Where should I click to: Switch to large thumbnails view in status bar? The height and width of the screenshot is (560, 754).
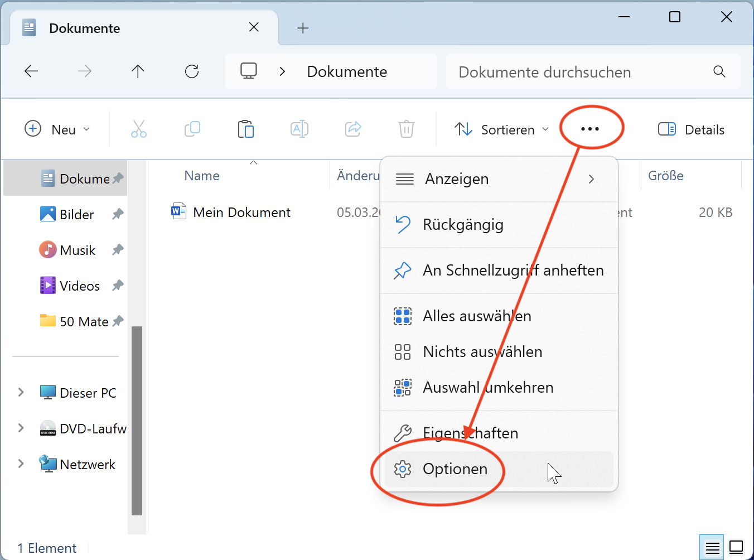[736, 547]
